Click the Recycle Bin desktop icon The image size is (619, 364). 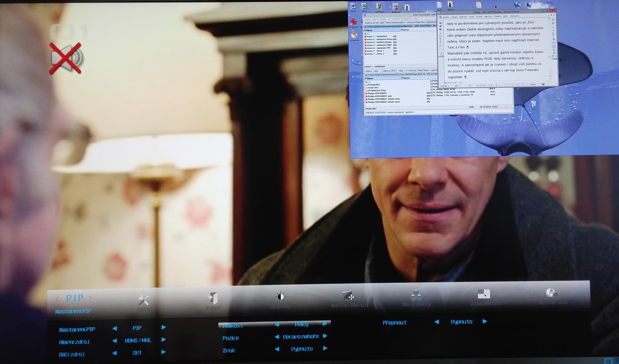tap(534, 104)
